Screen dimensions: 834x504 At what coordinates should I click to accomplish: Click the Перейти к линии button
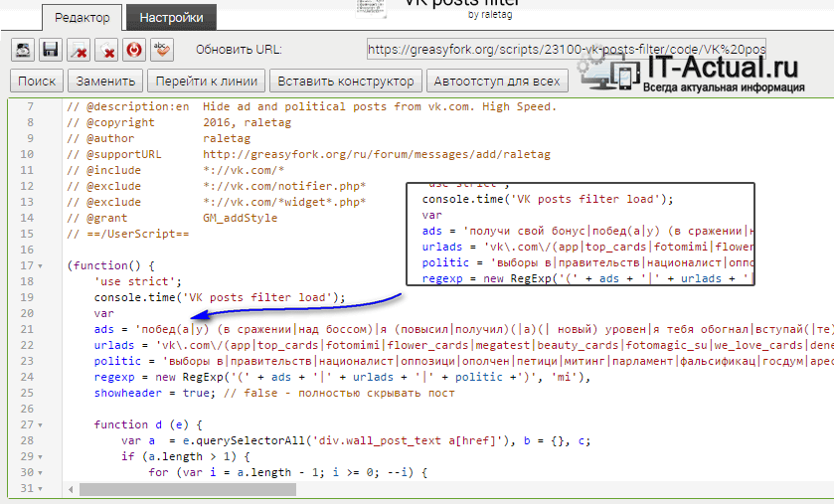(x=207, y=81)
